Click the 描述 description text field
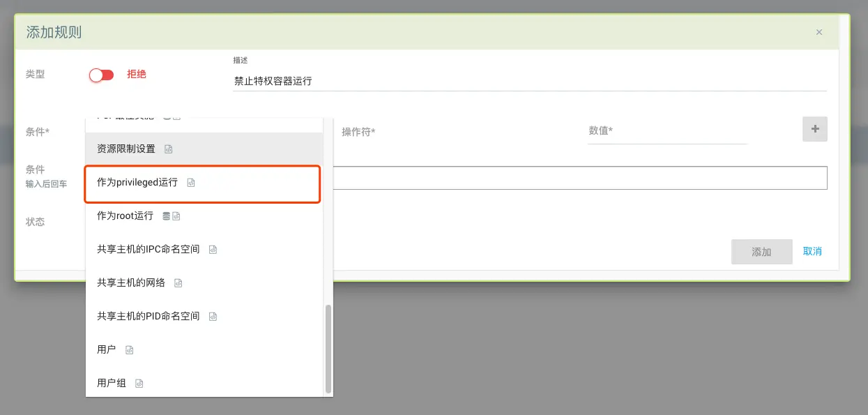This screenshot has width=868, height=415. click(x=529, y=81)
